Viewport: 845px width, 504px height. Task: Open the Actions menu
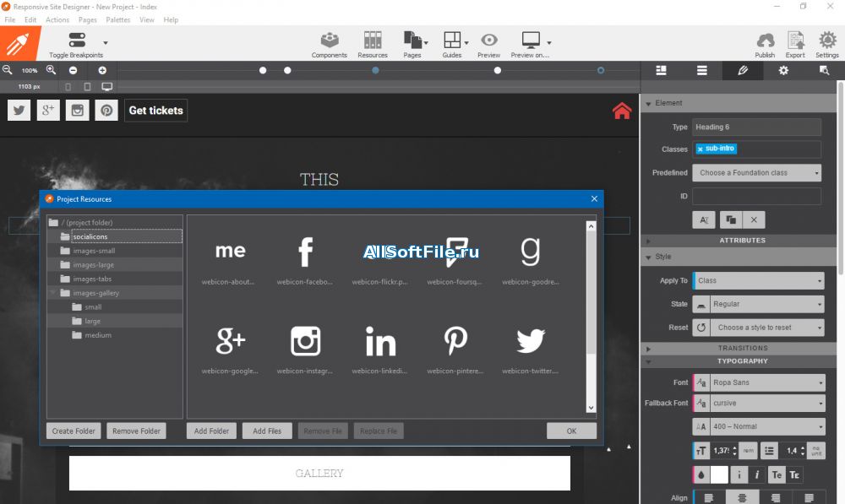(x=57, y=20)
